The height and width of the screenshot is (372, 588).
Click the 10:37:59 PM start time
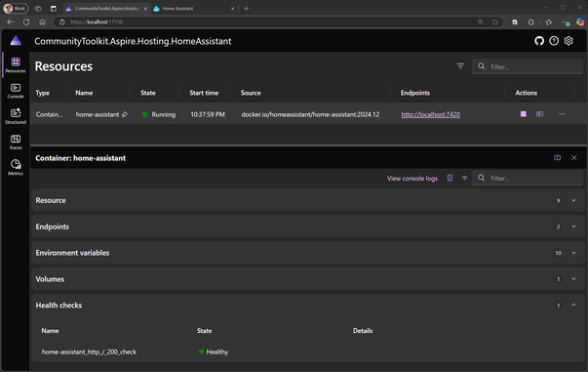(x=208, y=114)
